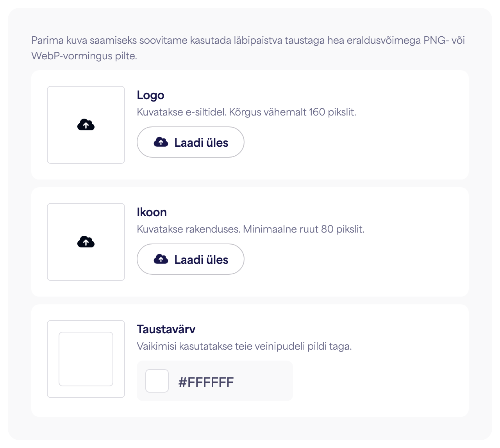
Task: Click the Taustavärv section heading
Action: tap(166, 329)
